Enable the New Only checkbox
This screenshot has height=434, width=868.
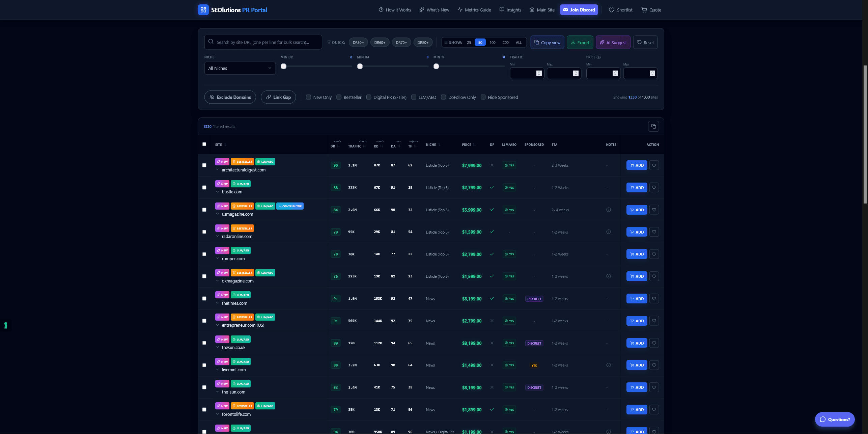[308, 97]
